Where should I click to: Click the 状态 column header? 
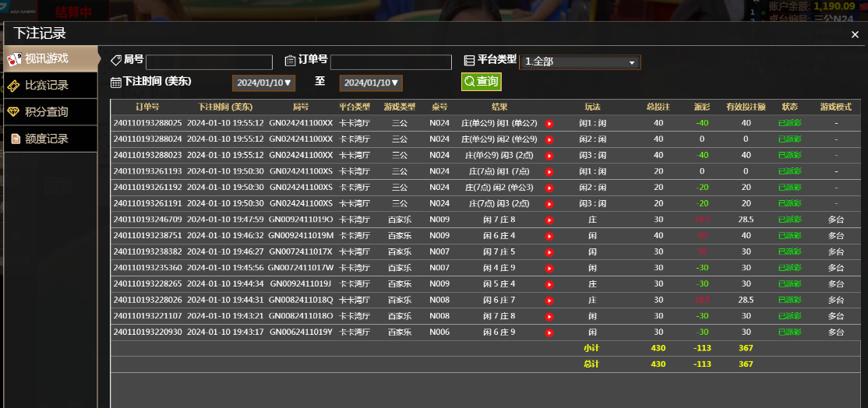tap(789, 107)
